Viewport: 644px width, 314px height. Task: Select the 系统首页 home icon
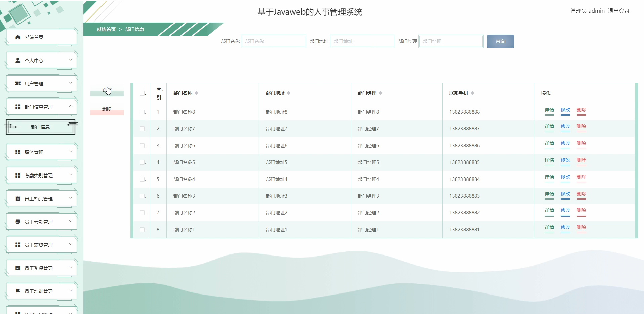coord(17,37)
